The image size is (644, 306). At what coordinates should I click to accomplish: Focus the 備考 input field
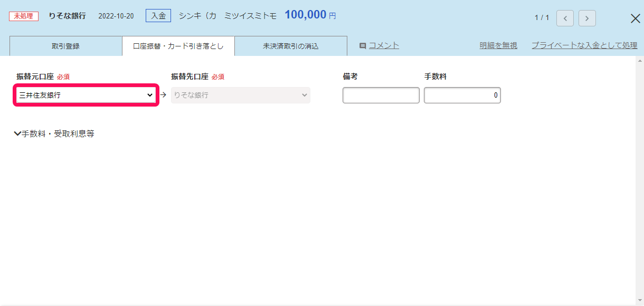point(381,95)
